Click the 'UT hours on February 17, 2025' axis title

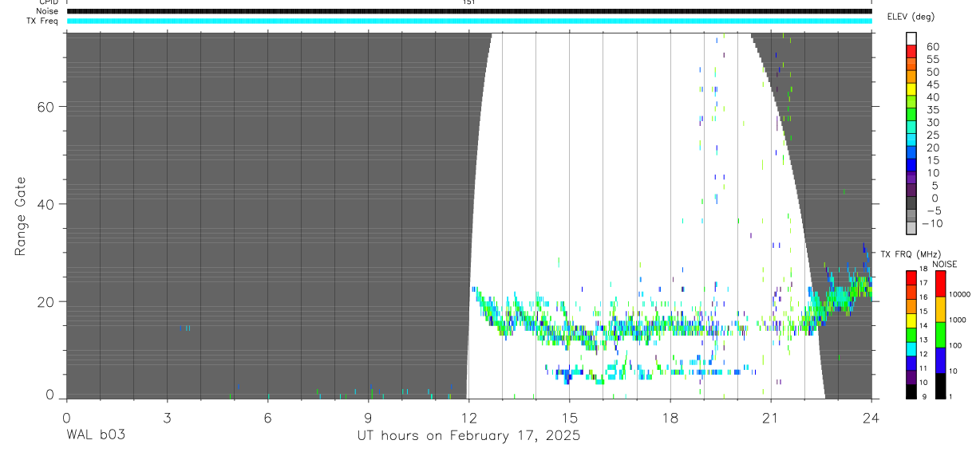(468, 436)
